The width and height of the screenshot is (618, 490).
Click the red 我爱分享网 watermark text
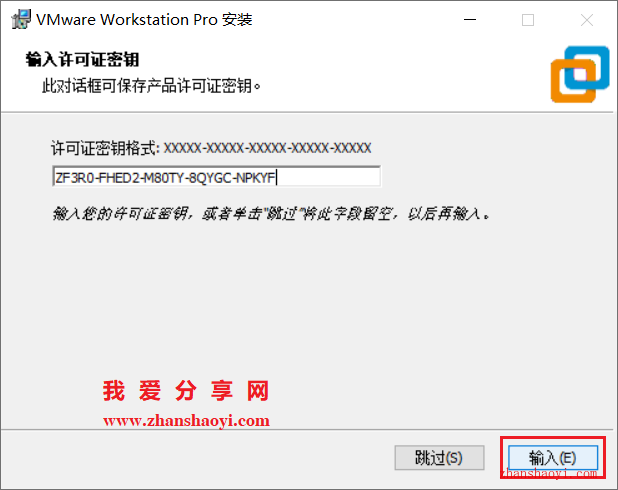point(186,391)
